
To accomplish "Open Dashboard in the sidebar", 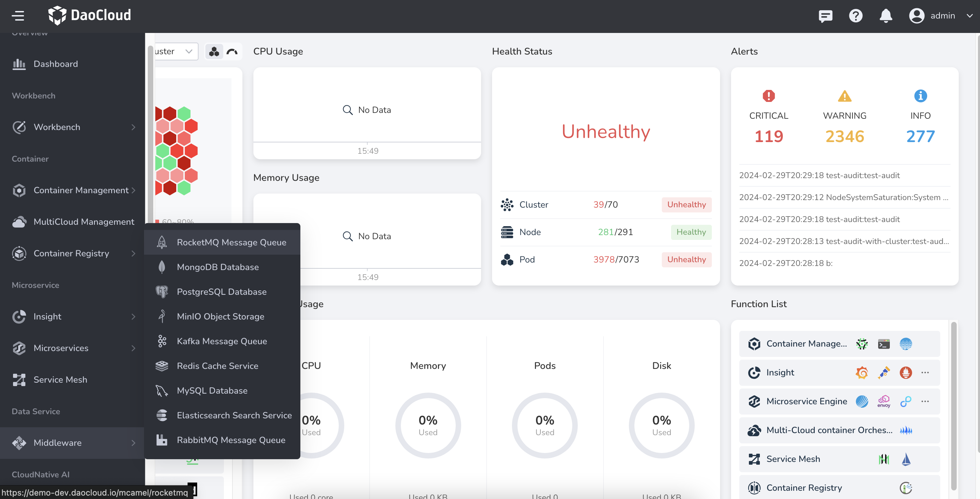I will pyautogui.click(x=56, y=63).
